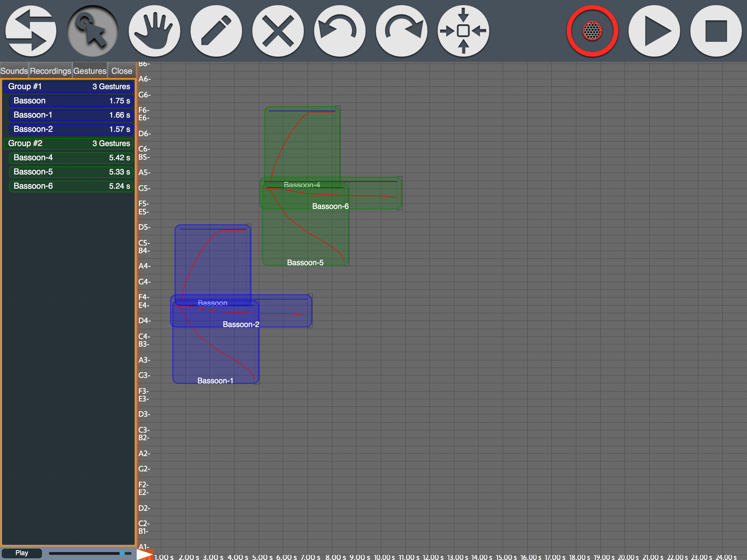
Task: Switch to the Sounds tab
Action: pyautogui.click(x=14, y=71)
